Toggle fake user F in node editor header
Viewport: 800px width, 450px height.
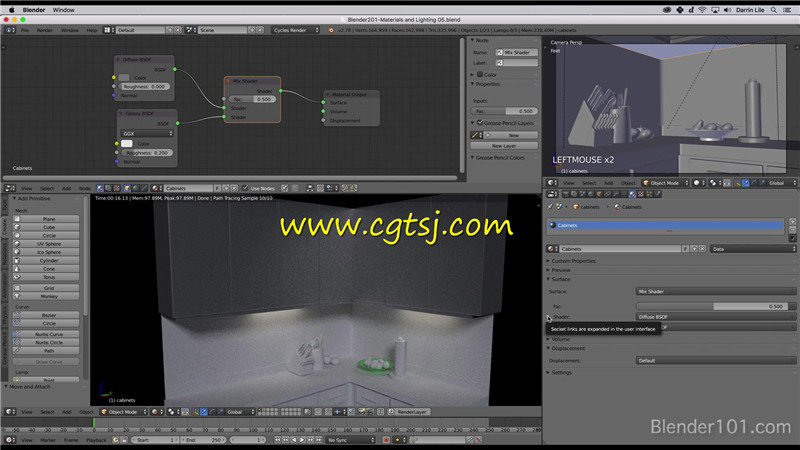[217, 188]
